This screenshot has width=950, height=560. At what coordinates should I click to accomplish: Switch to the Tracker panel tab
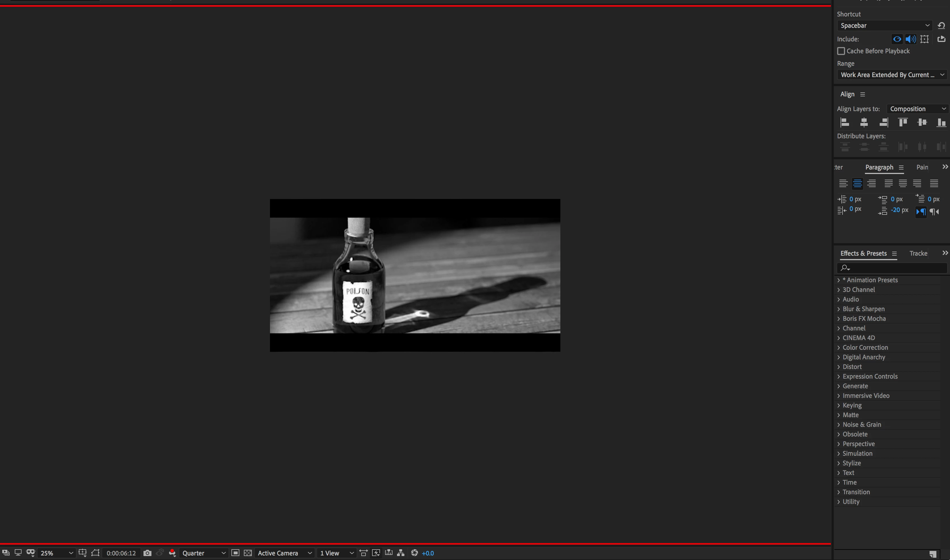(918, 253)
